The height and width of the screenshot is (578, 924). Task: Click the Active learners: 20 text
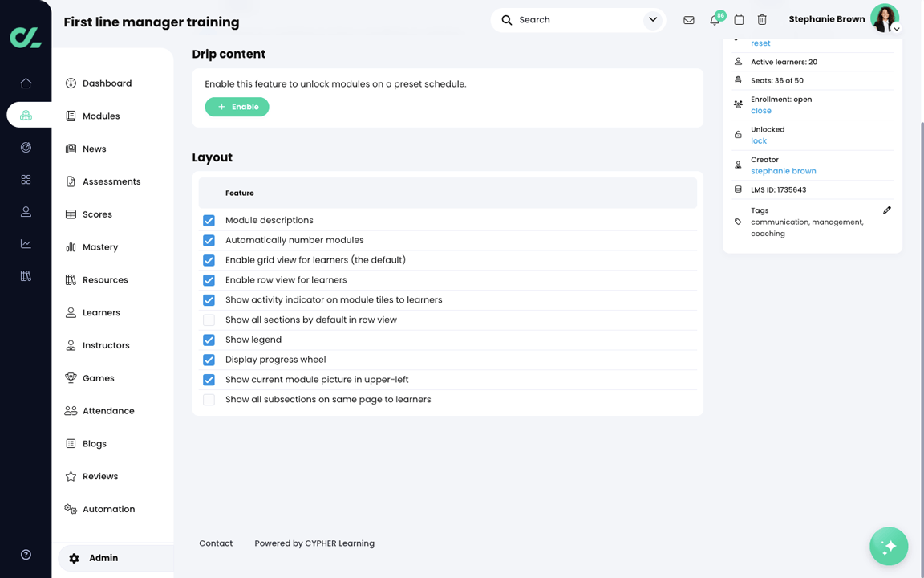(x=784, y=62)
